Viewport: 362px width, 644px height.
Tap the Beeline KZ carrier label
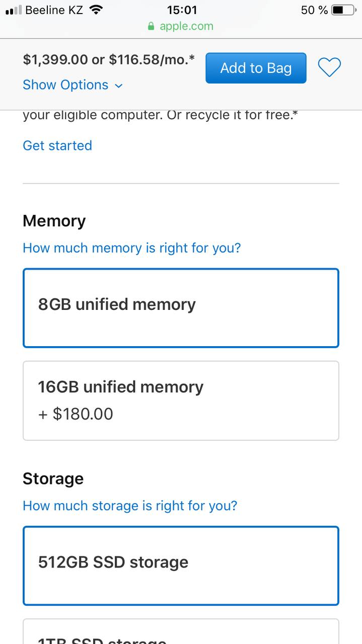point(54,10)
